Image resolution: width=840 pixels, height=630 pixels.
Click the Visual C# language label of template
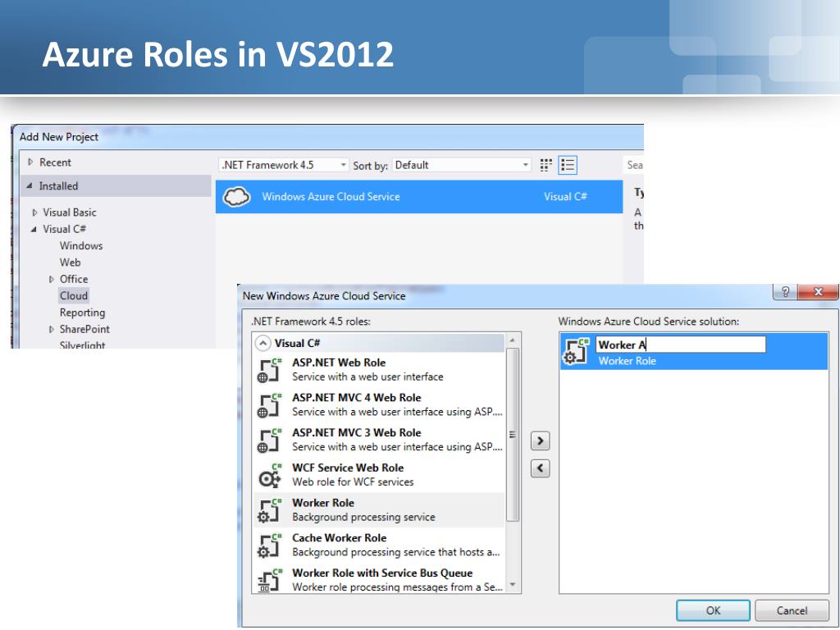(x=565, y=197)
